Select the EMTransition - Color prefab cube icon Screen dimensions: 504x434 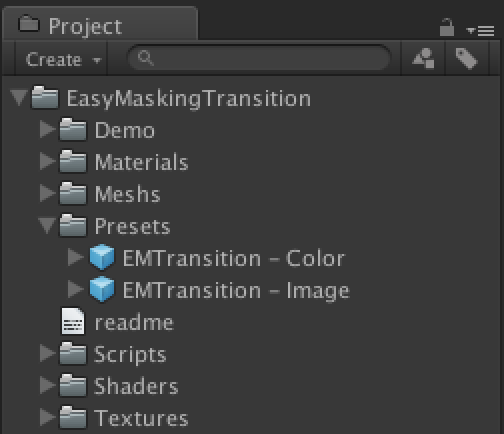(102, 257)
